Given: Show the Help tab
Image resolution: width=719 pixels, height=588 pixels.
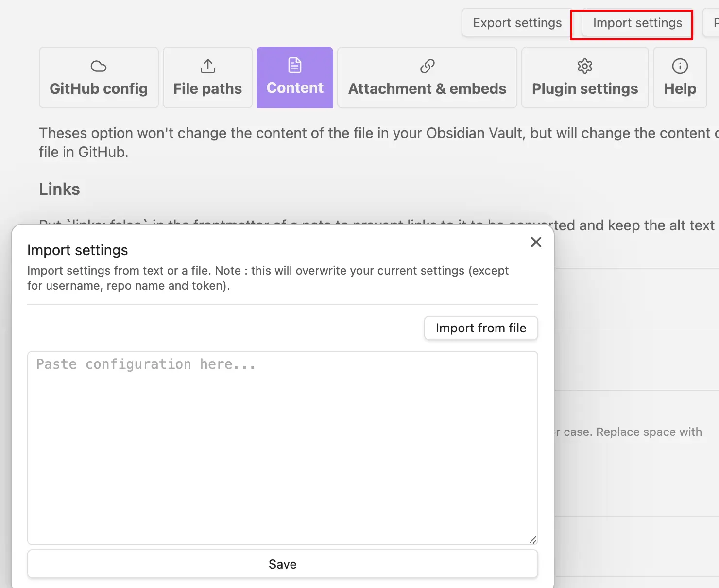Looking at the screenshot, I should tap(680, 88).
